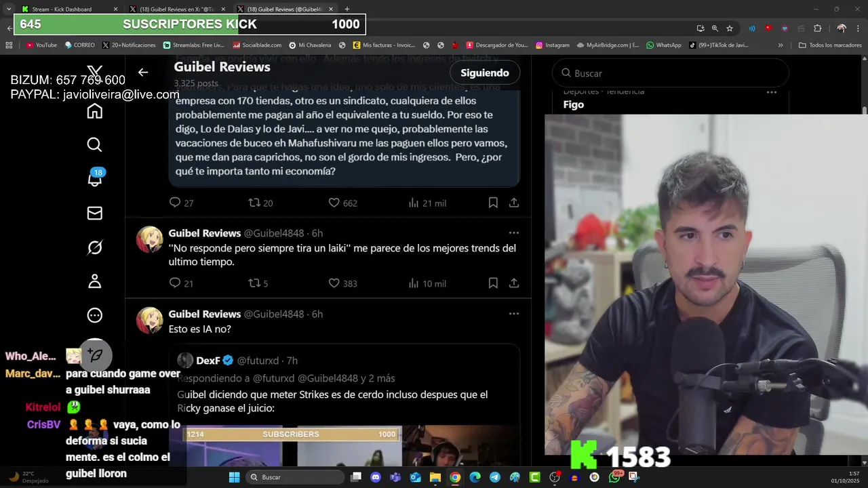Bookmark the 'tira un laiki' tweet
The height and width of the screenshot is (488, 868).
click(493, 283)
